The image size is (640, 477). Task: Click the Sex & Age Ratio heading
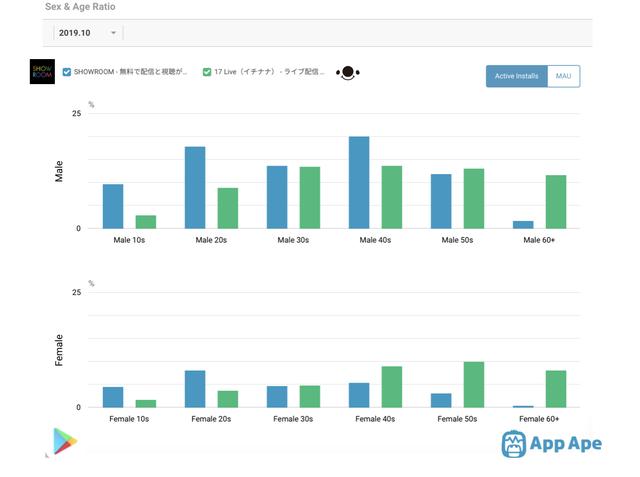click(82, 6)
